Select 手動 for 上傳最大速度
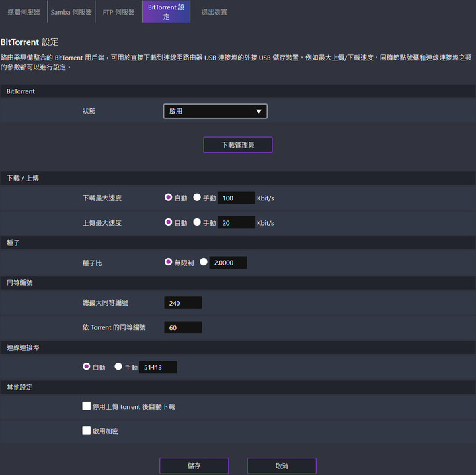This screenshot has width=476, height=475. [197, 222]
